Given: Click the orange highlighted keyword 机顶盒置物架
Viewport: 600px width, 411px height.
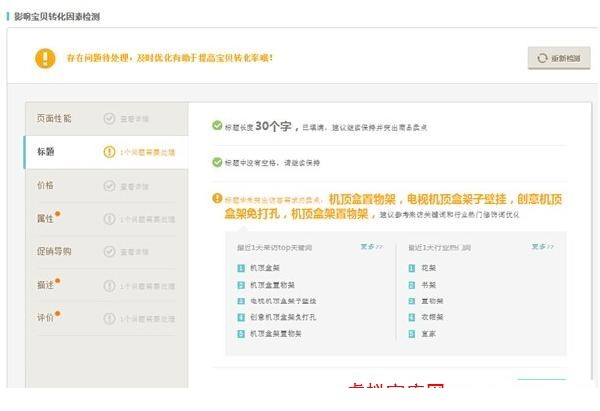Looking at the screenshot, I should click(x=362, y=199).
